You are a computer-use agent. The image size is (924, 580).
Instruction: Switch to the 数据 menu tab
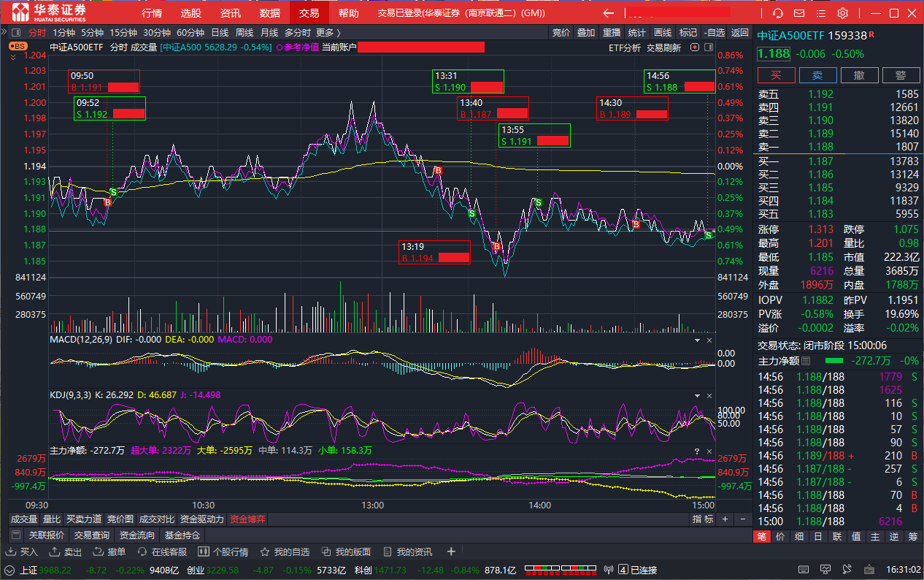[x=269, y=13]
